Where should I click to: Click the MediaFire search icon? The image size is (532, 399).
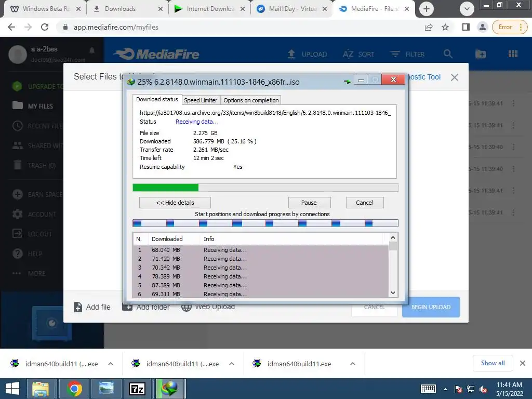coord(448,54)
